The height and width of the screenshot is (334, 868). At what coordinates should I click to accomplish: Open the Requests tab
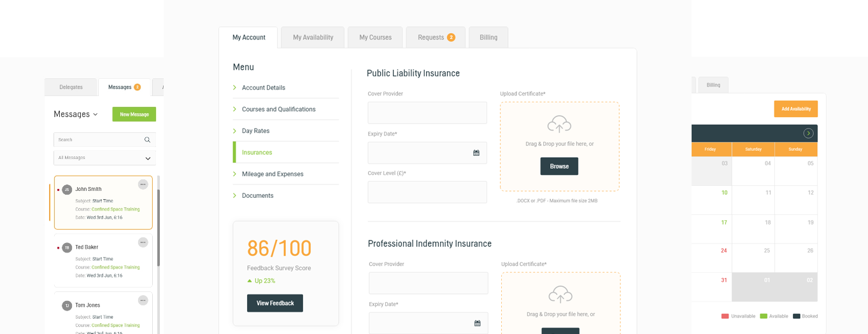[x=436, y=38]
